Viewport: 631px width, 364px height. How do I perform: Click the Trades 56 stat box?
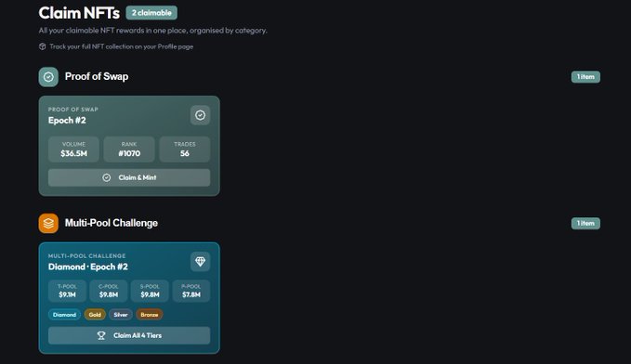coord(185,149)
